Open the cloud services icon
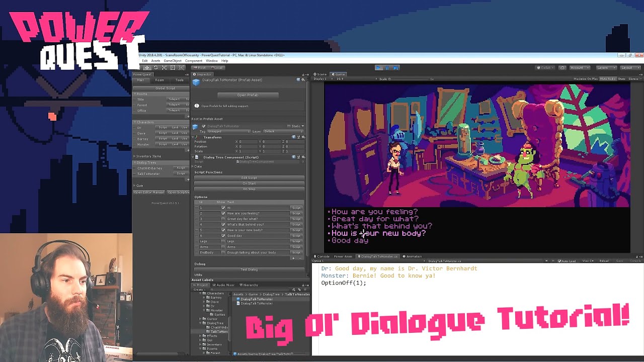The image size is (644, 362). coord(562,67)
